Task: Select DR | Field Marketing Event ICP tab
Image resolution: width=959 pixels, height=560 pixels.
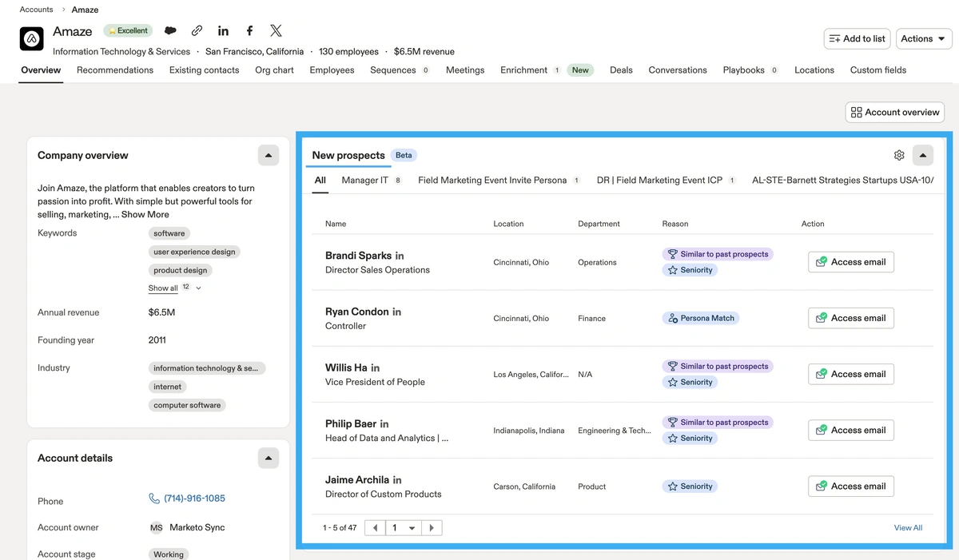Action: (667, 181)
